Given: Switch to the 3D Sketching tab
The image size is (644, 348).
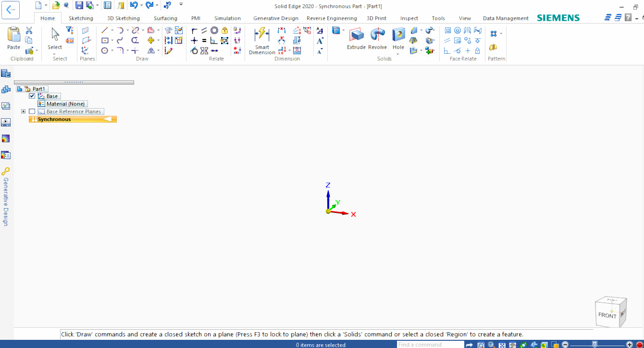Looking at the screenshot, I should pyautogui.click(x=124, y=18).
